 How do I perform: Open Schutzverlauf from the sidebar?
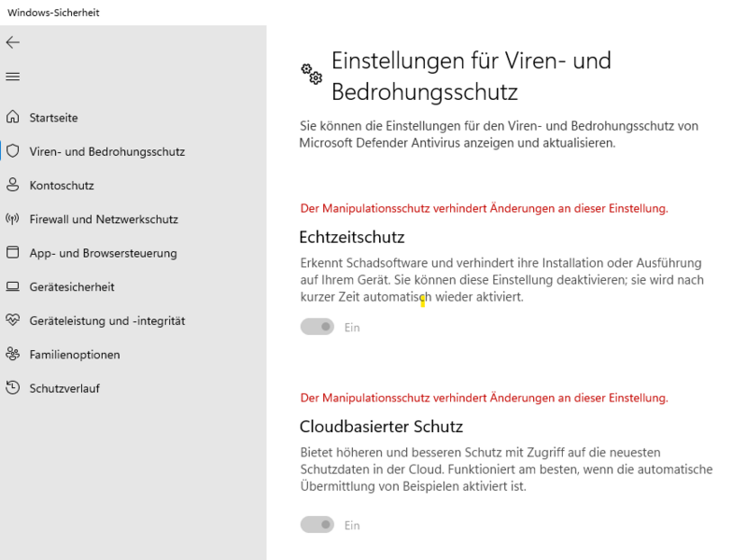coord(64,388)
